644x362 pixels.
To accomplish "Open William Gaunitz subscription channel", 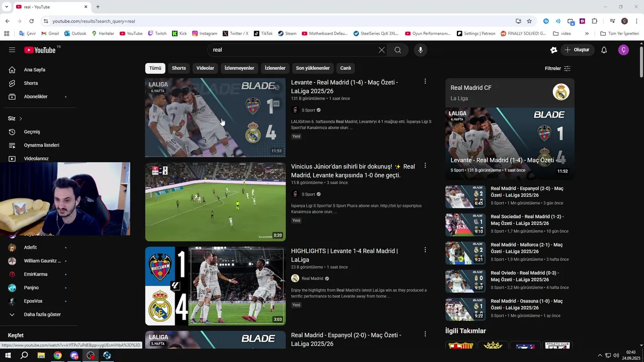I will point(42,261).
